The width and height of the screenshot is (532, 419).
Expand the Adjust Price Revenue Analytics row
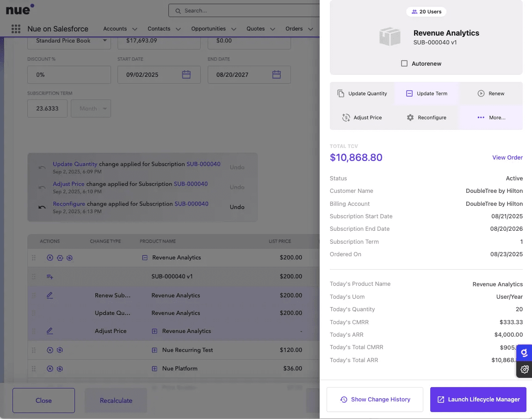pos(155,331)
